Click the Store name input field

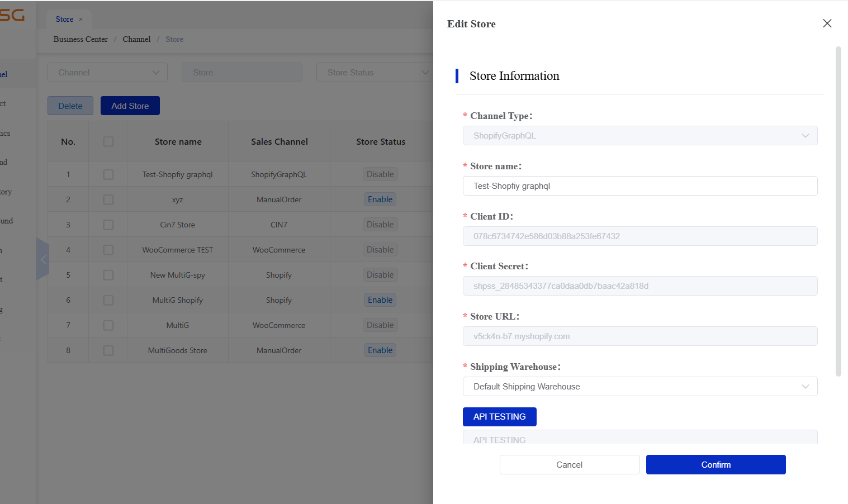[x=640, y=186]
